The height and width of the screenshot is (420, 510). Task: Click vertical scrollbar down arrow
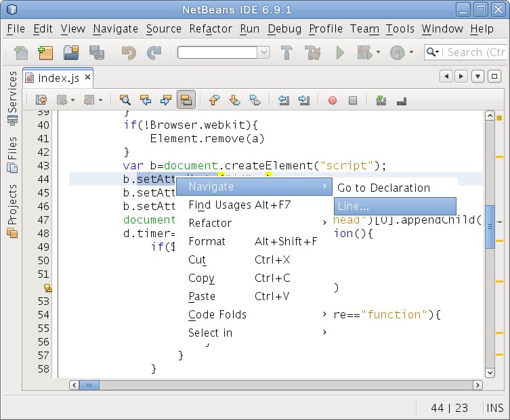(490, 373)
